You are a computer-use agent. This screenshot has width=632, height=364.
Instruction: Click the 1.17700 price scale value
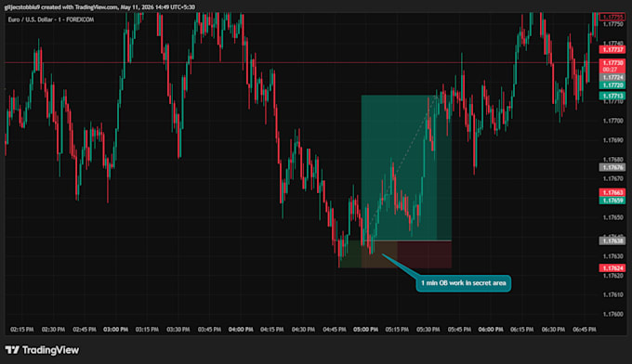point(612,121)
